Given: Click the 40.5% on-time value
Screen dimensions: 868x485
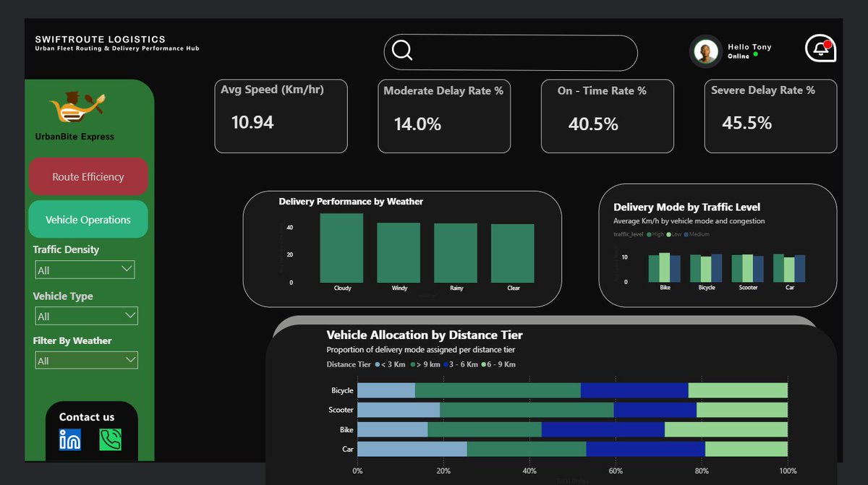Looking at the screenshot, I should point(593,124).
